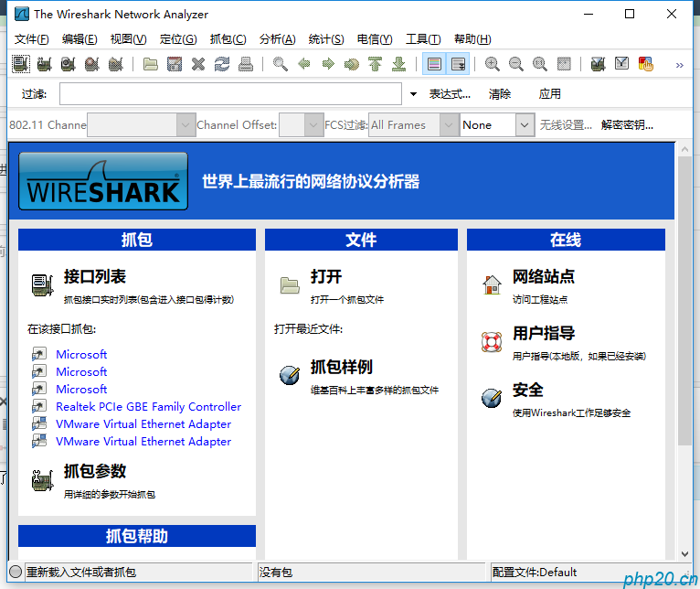Screen dimensions: 700x589
Task: Select the Realtek PCIe GBE Family Controller interface
Action: [x=148, y=407]
